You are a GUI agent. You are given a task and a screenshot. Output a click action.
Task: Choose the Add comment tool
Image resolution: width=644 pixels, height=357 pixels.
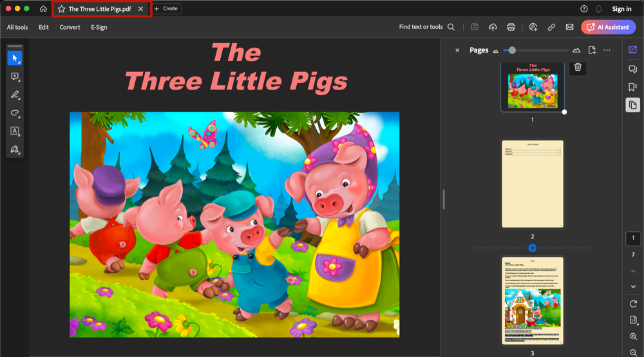tap(14, 77)
